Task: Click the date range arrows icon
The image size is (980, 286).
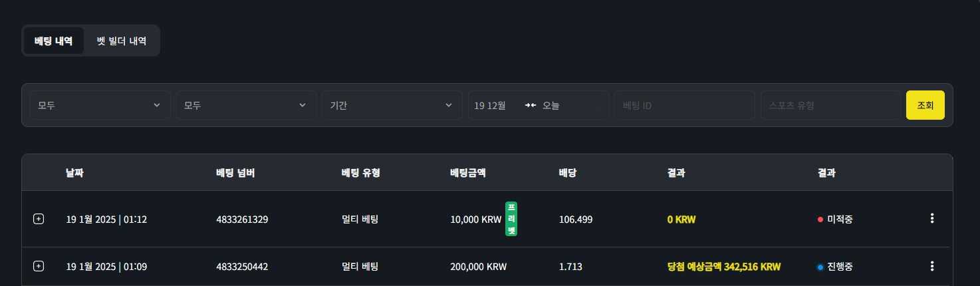Action: click(530, 105)
